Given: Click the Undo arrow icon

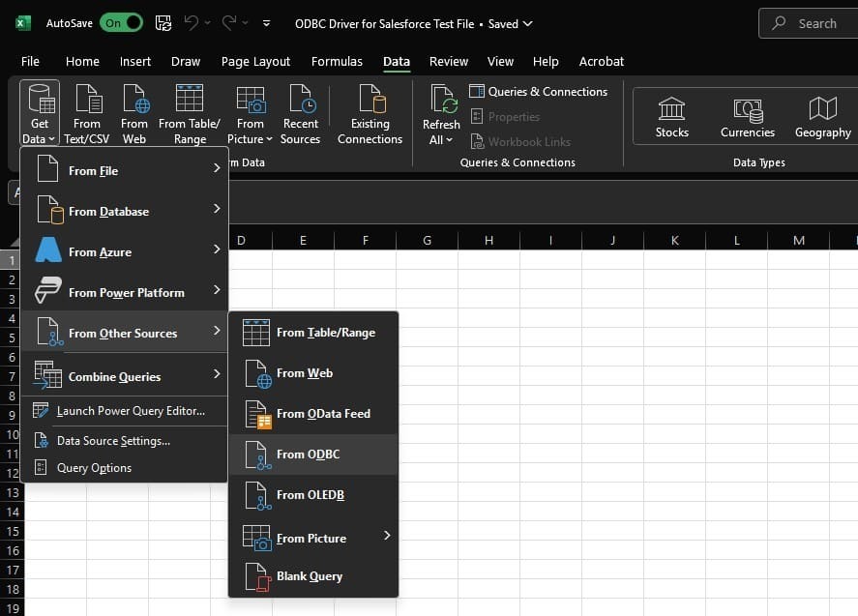Looking at the screenshot, I should click(191, 23).
